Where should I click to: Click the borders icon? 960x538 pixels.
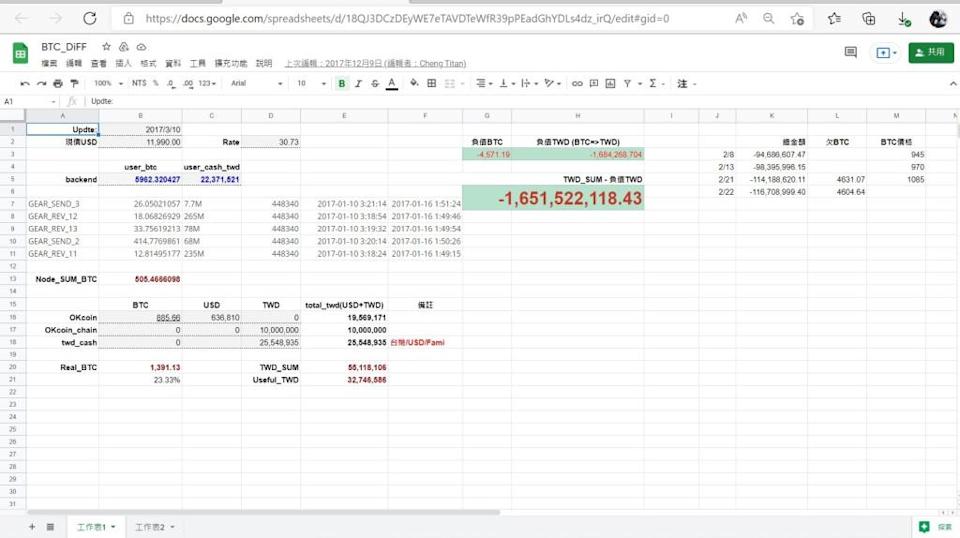click(431, 84)
